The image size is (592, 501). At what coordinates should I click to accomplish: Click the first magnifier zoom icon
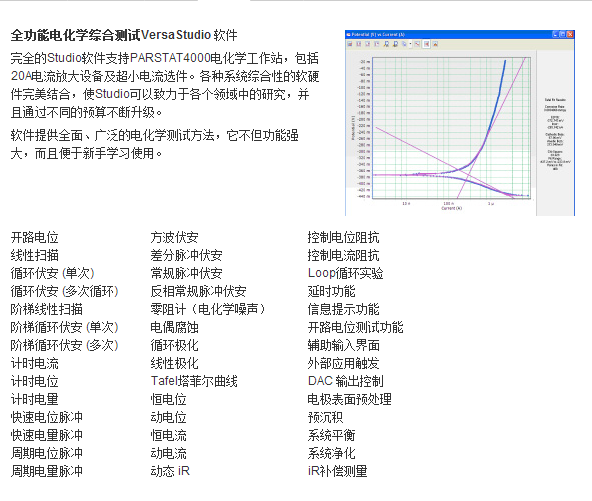coord(386,44)
